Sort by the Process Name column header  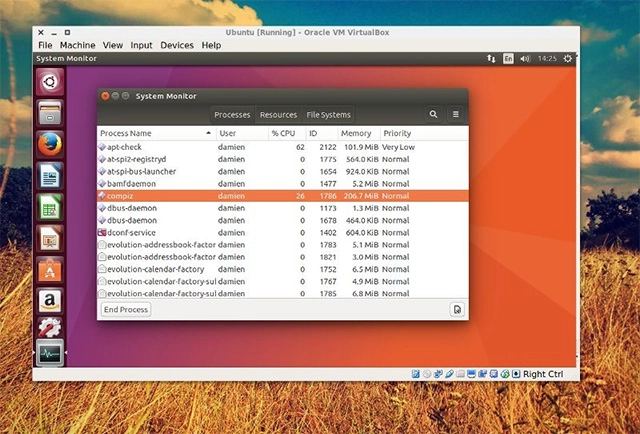(157, 133)
